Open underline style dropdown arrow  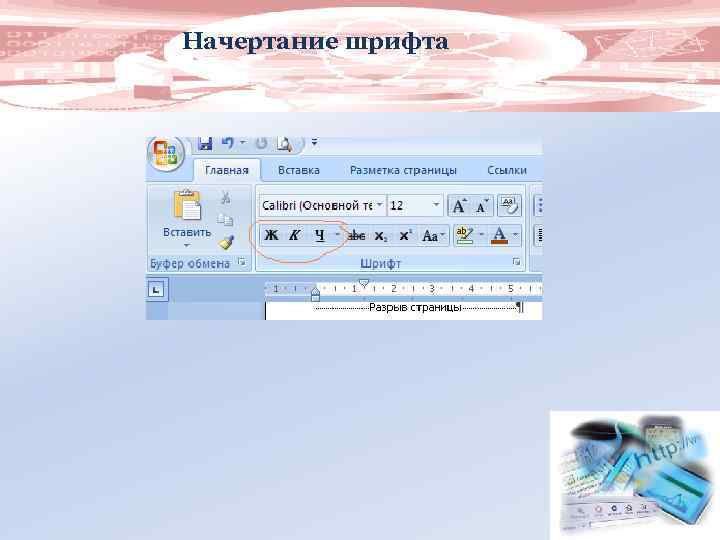[x=337, y=235]
